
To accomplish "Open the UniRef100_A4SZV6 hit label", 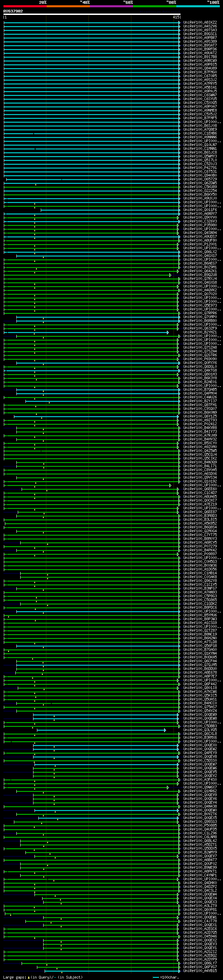I will (200, 26).
